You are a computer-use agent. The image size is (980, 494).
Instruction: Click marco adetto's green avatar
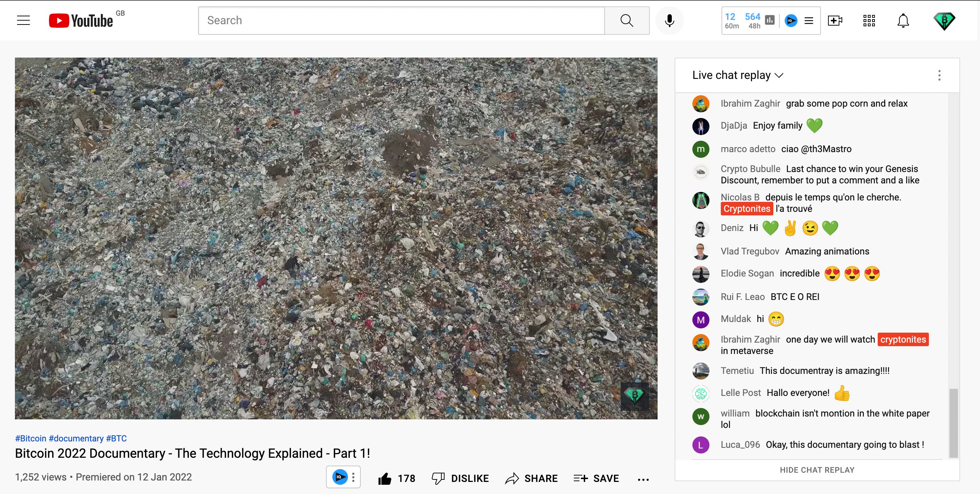pos(701,149)
